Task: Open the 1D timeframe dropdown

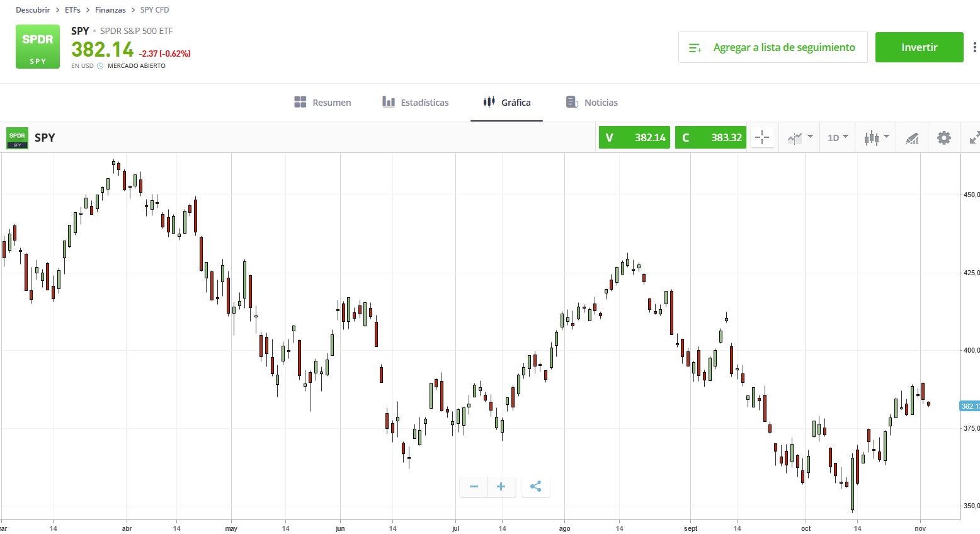Action: click(838, 137)
